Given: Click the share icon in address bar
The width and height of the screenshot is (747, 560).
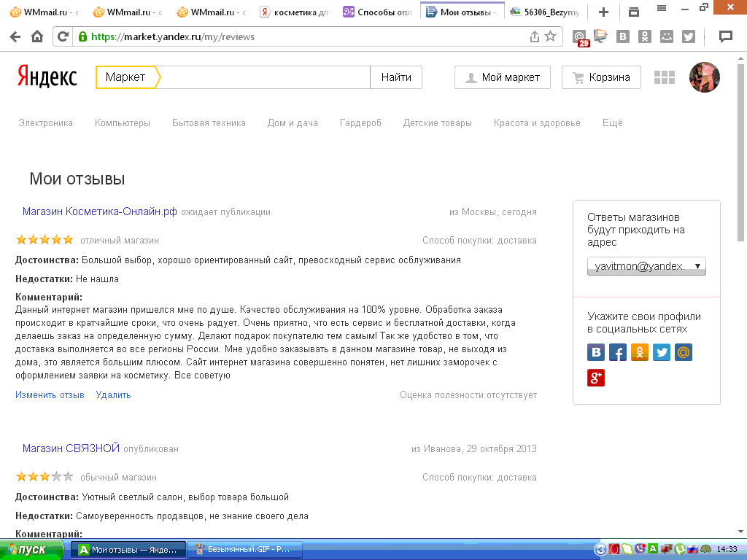Looking at the screenshot, I should [535, 36].
